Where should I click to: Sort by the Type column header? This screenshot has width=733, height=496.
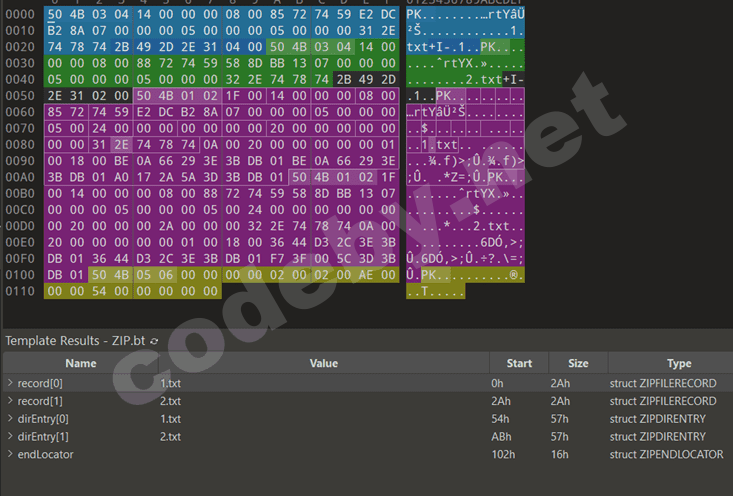679,363
